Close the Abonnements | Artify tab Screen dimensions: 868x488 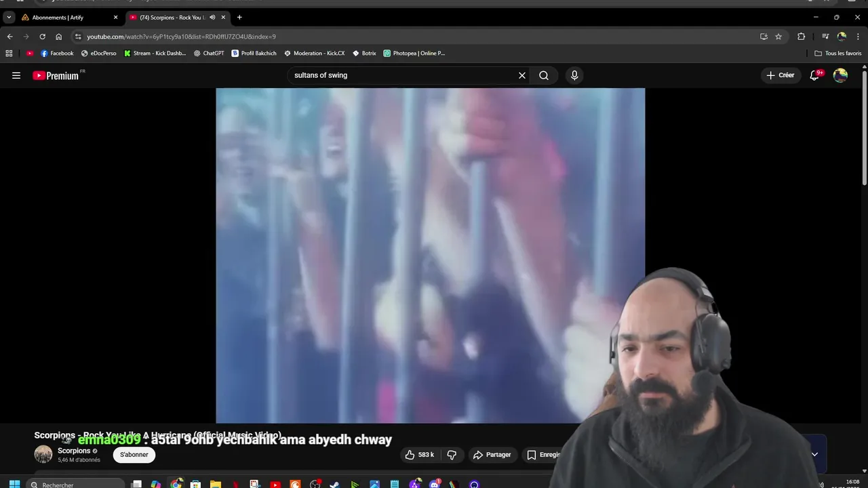pos(115,18)
